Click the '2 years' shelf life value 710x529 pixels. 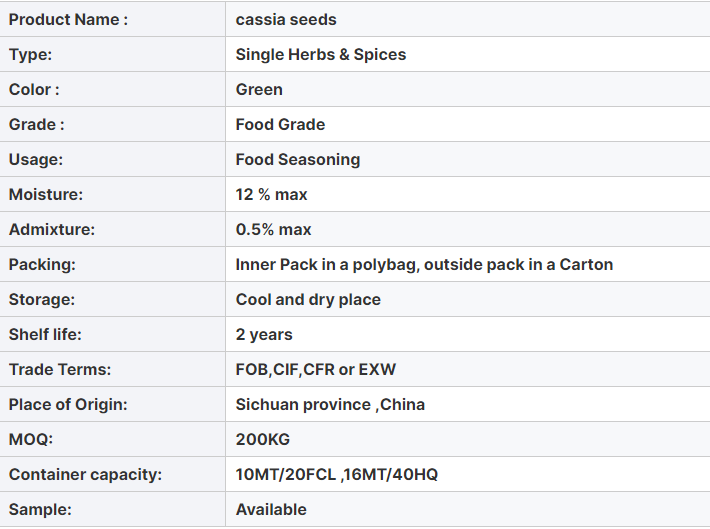tap(264, 335)
